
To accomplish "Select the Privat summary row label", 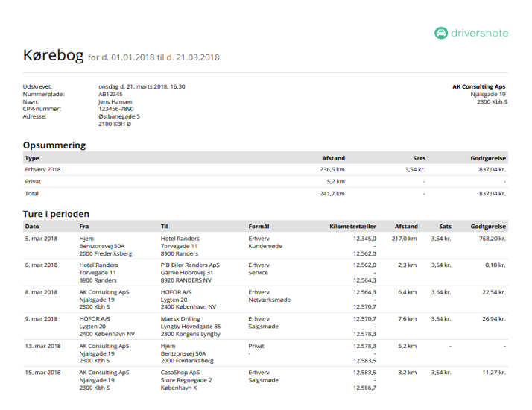I will [x=33, y=182].
